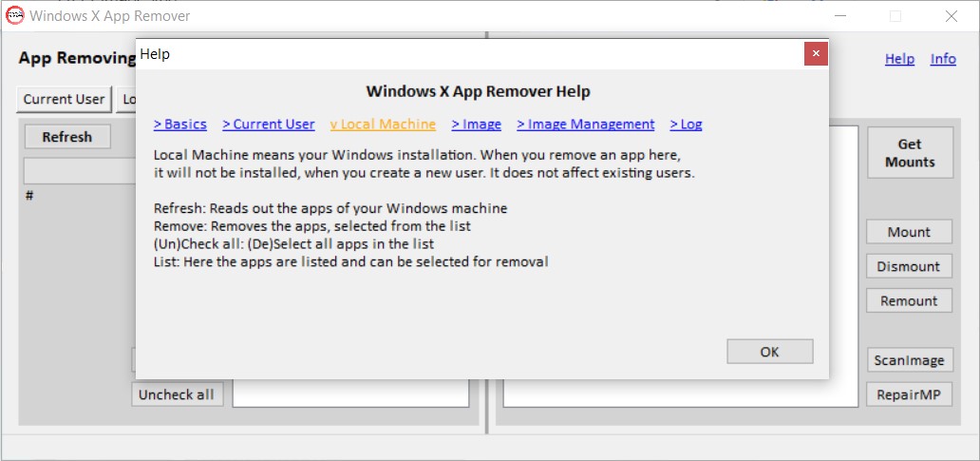Image resolution: width=980 pixels, height=461 pixels.
Task: Click the Help link in main window
Action: click(x=899, y=59)
